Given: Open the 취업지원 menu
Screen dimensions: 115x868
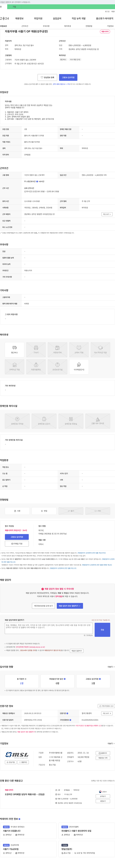Looking at the screenshot, I should coord(38,18).
